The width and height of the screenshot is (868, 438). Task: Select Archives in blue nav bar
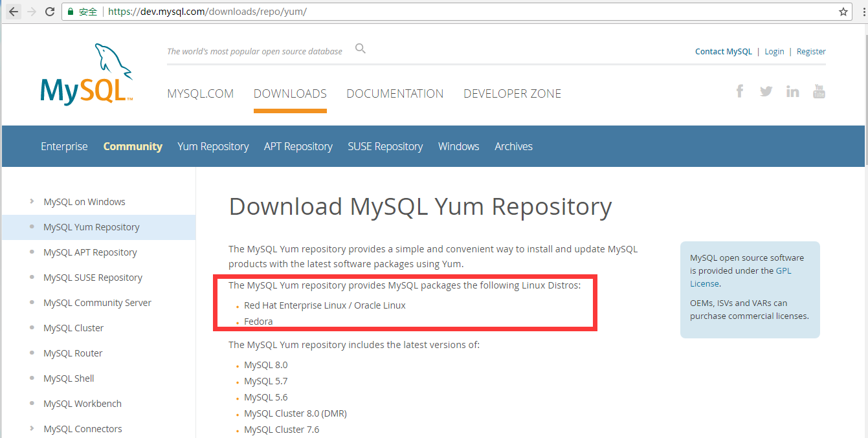click(x=514, y=146)
